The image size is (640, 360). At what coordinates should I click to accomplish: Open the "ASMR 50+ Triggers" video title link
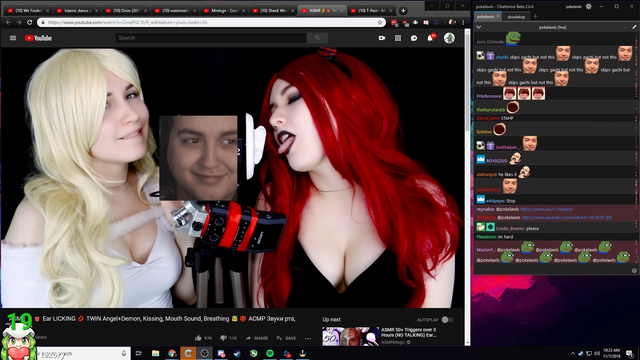(409, 332)
